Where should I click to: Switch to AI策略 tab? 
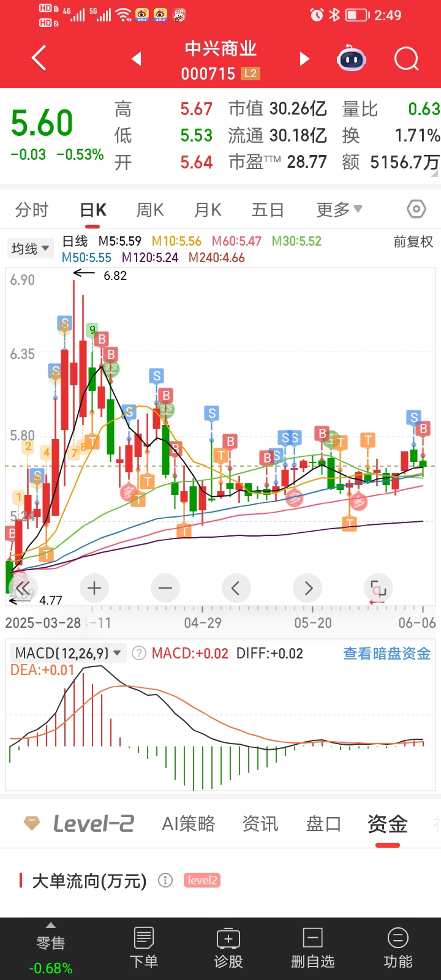pos(189,824)
